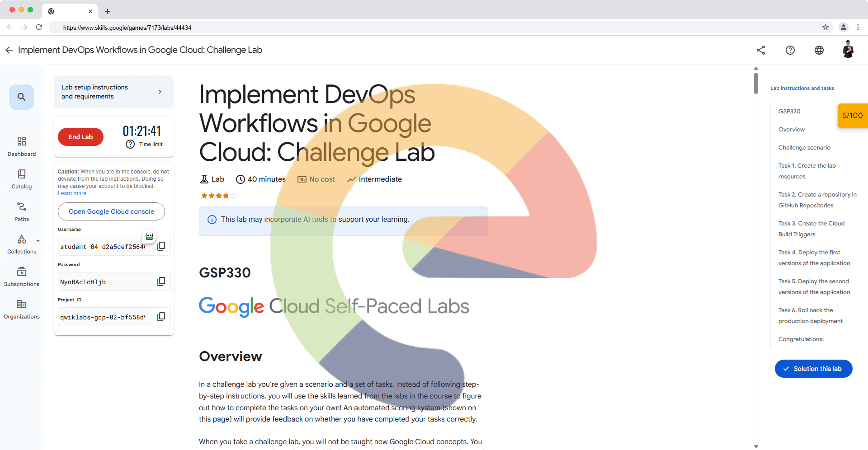Jump to Task 4 Deploy first versions
868x450 pixels.
[814, 258]
